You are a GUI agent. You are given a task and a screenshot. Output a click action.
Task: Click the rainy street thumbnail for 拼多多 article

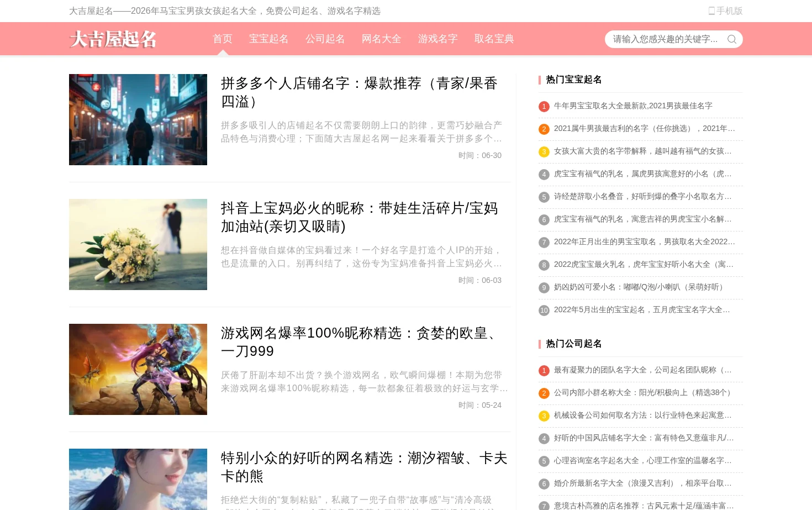(138, 119)
